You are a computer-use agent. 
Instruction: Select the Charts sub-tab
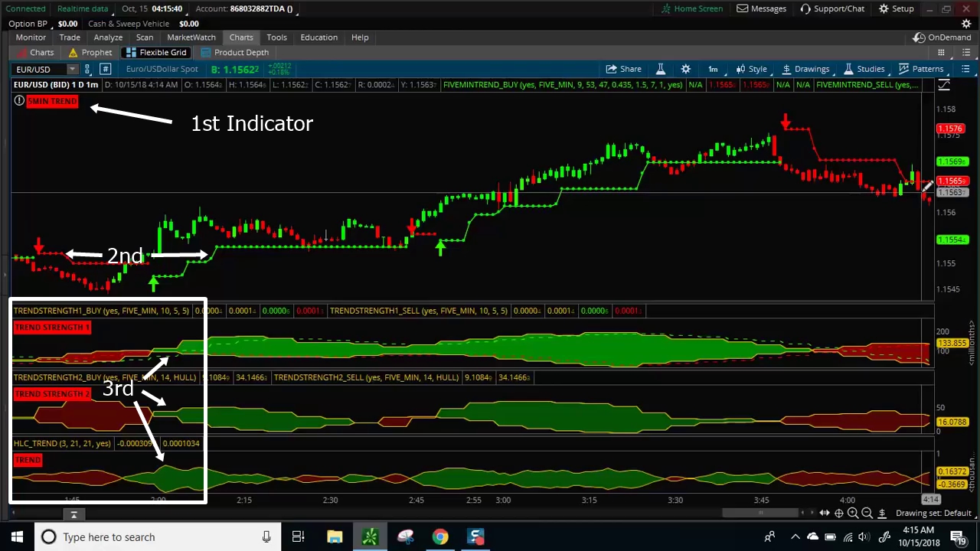(35, 52)
